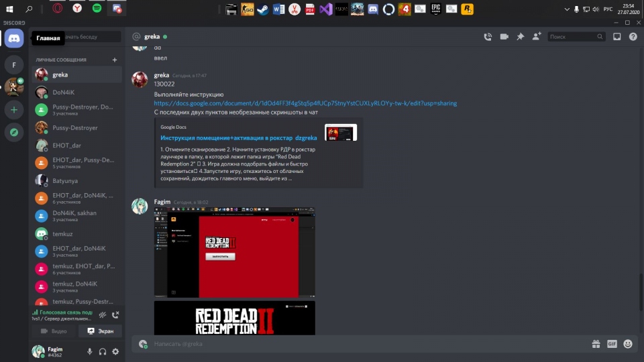Open the Google Docs embed thumbnail
This screenshot has width=644, height=362.
click(341, 133)
